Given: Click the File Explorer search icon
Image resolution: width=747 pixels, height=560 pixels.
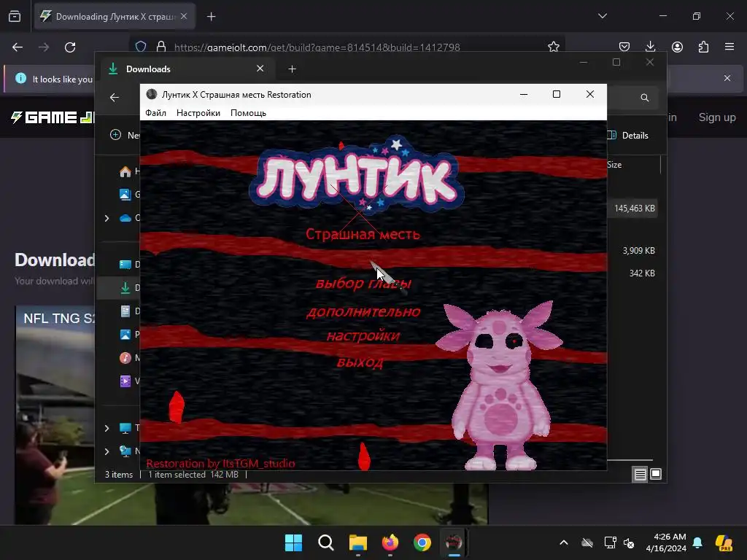Looking at the screenshot, I should 645,98.
